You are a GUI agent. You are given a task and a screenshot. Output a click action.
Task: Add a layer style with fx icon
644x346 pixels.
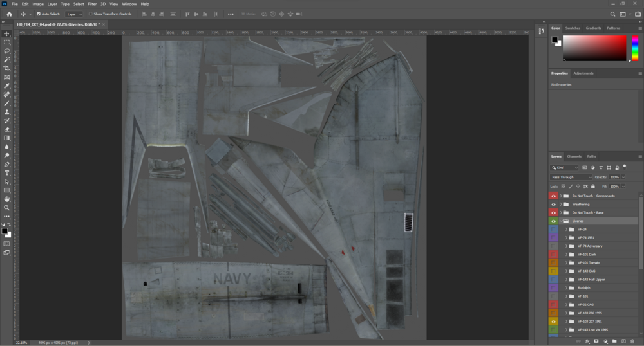(x=587, y=341)
